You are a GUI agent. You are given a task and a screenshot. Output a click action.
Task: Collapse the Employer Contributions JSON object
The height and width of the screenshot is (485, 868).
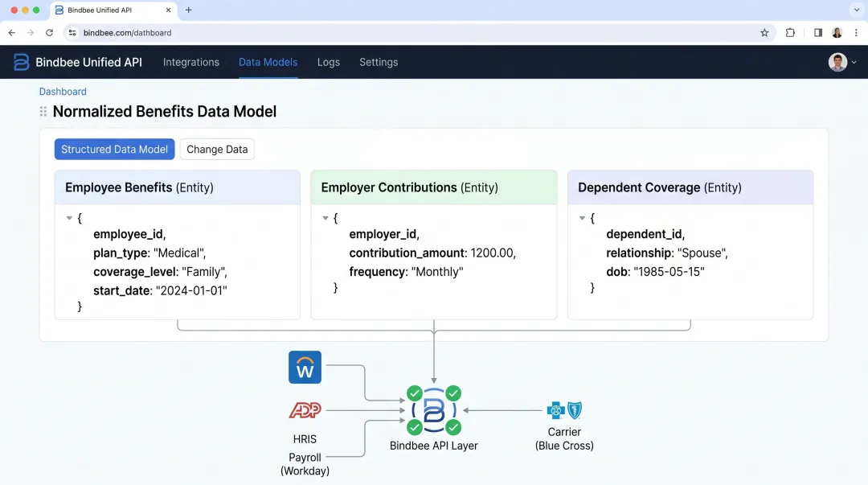click(325, 219)
